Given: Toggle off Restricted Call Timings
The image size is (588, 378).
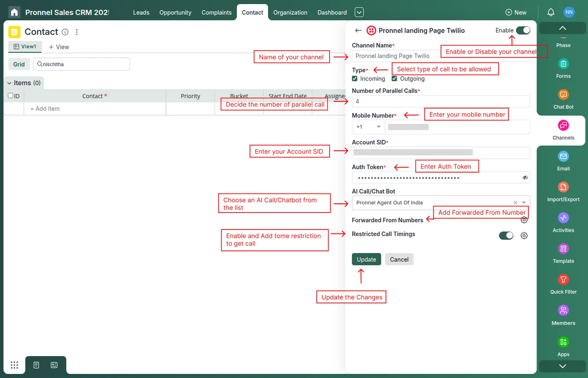Looking at the screenshot, I should [506, 235].
